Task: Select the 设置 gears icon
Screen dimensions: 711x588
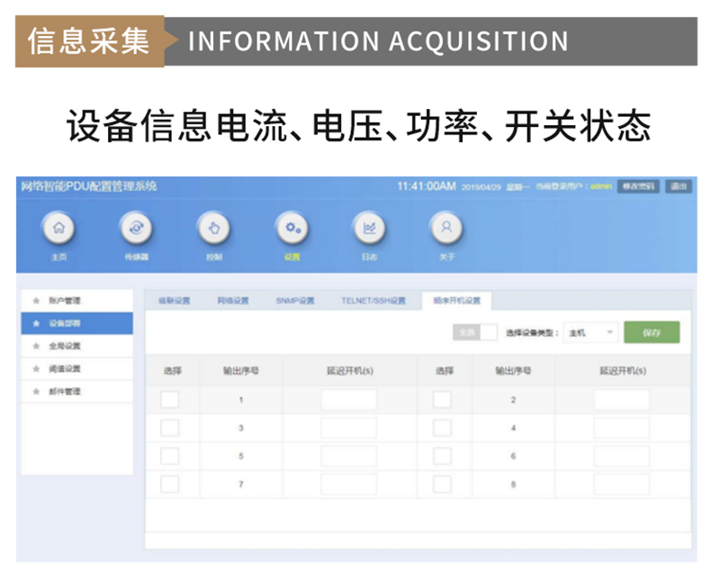Action: click(292, 229)
